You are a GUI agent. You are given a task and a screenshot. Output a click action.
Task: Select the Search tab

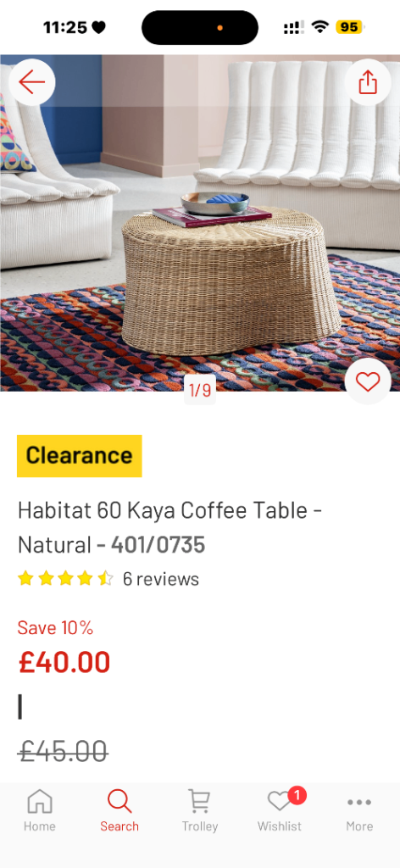(x=119, y=810)
